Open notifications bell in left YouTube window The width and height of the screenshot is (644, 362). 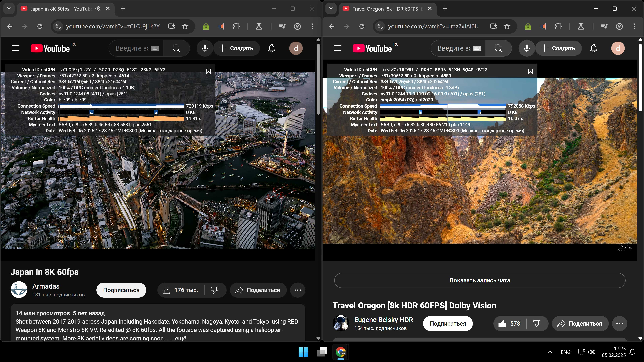coord(272,48)
